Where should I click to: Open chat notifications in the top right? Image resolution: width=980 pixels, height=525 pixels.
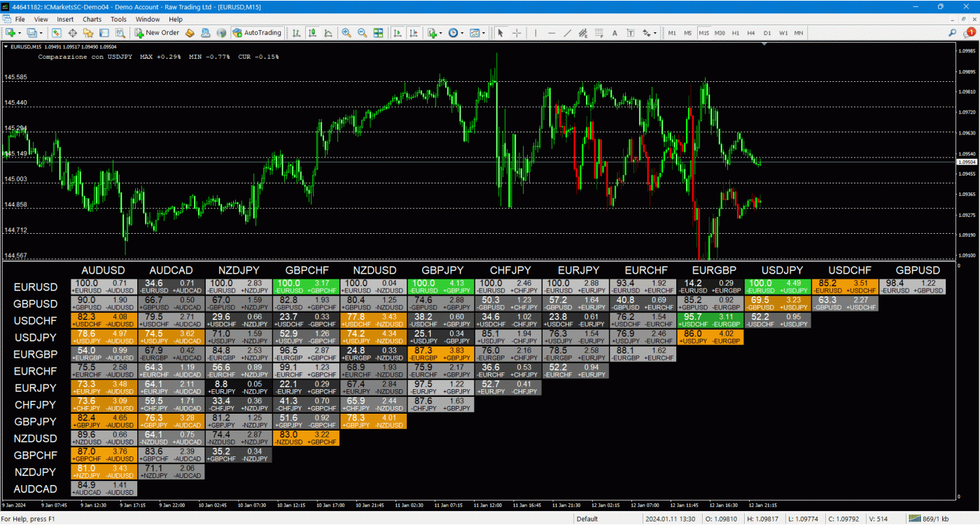point(971,32)
